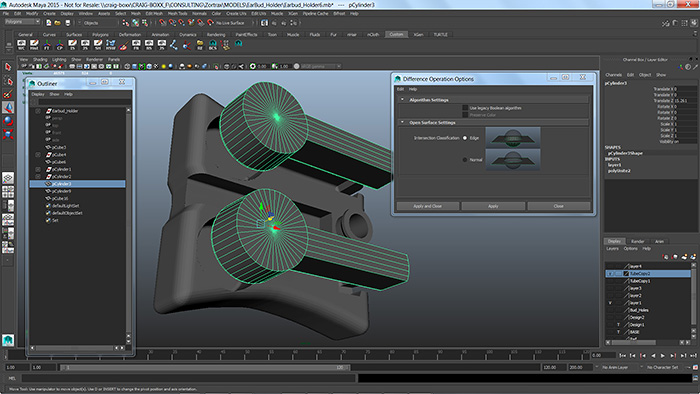The height and width of the screenshot is (394, 700).
Task: Open the Mesh menu in the main menu bar
Action: [136, 13]
